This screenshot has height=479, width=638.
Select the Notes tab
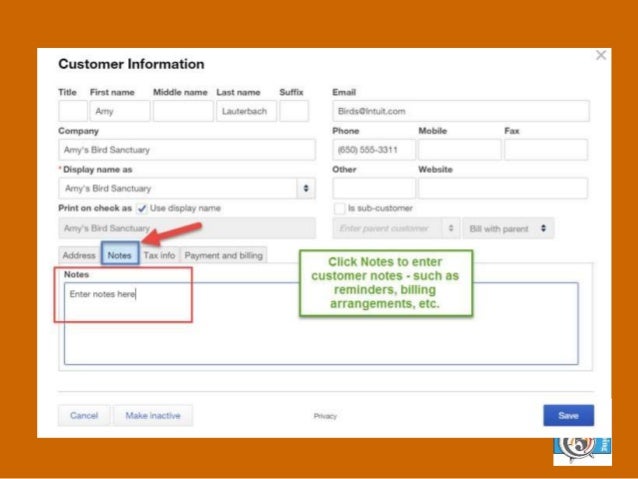coord(120,255)
